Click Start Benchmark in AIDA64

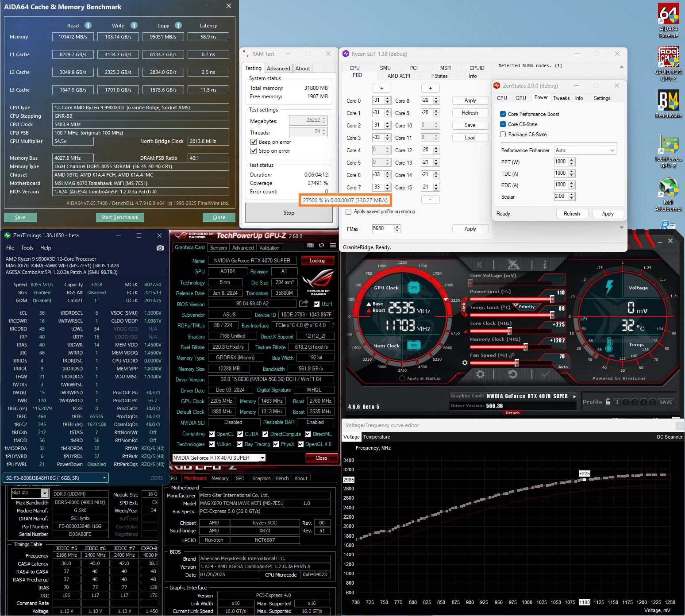(x=119, y=217)
